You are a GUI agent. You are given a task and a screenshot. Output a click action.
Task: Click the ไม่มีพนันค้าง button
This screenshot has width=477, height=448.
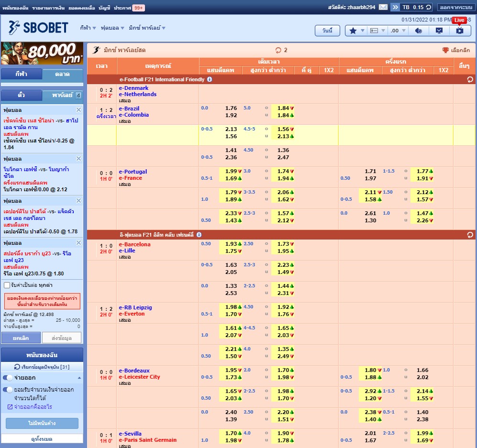tap(42, 423)
